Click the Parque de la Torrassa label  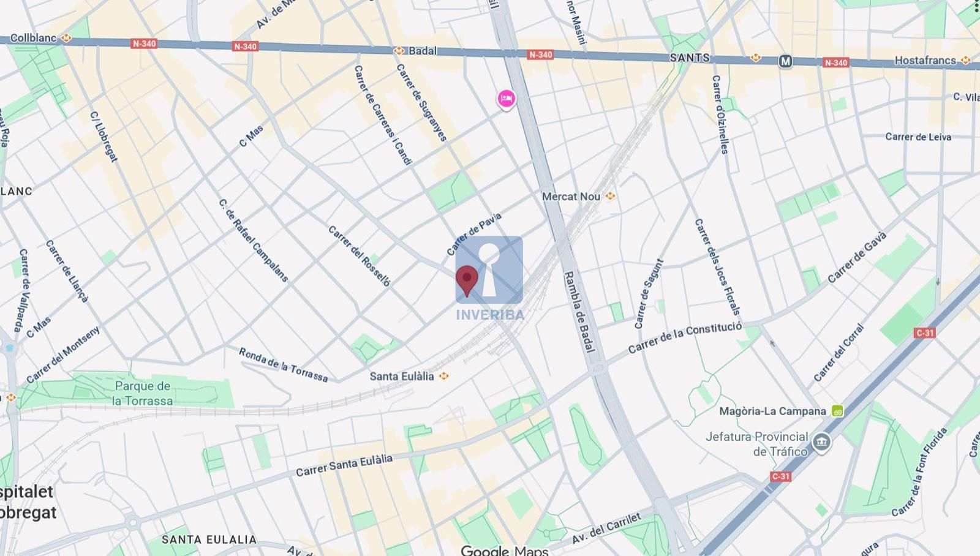coord(143,393)
